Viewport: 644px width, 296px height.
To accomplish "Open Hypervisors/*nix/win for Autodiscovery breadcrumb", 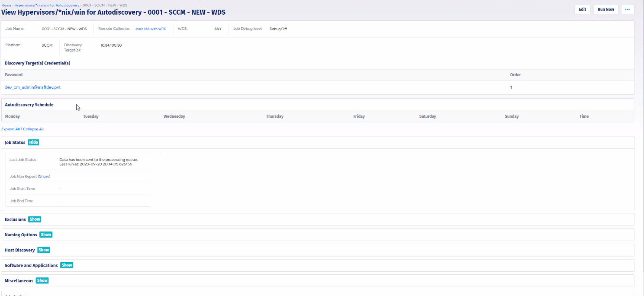I will (48, 5).
